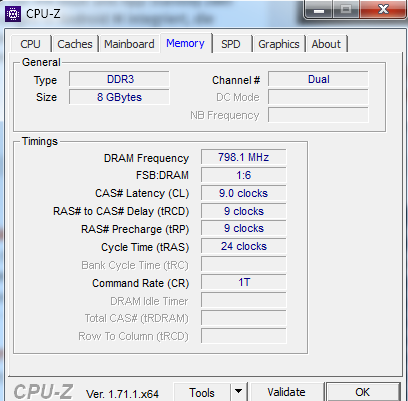Click the Tools button

click(202, 392)
